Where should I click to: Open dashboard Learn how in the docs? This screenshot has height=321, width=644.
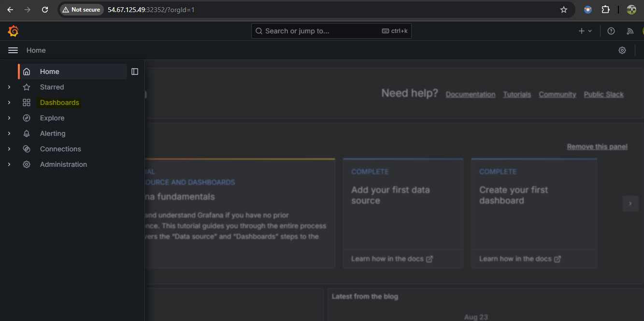(x=520, y=259)
